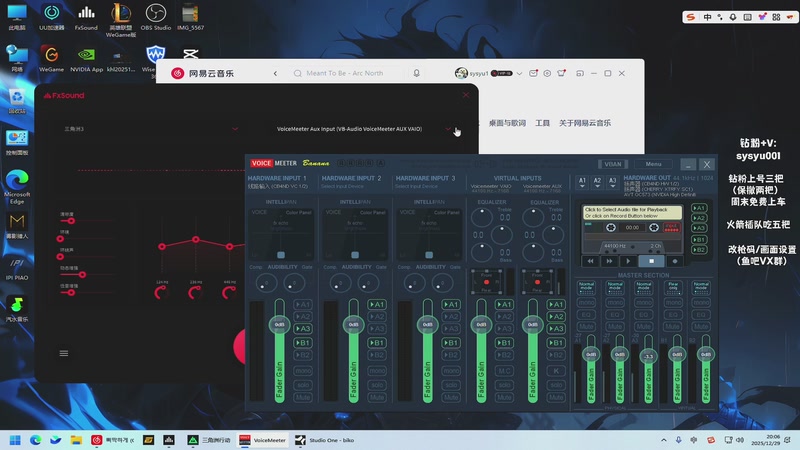Click the cassette 'Select Audio file for Playback' display
This screenshot has width=800, height=450.
click(x=632, y=212)
